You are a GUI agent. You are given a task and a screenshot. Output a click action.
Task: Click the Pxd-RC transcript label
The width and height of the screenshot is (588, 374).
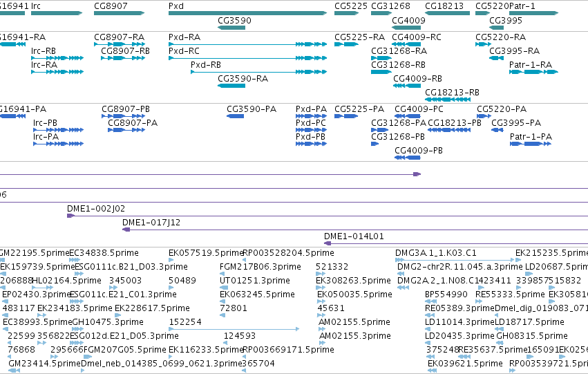point(184,51)
